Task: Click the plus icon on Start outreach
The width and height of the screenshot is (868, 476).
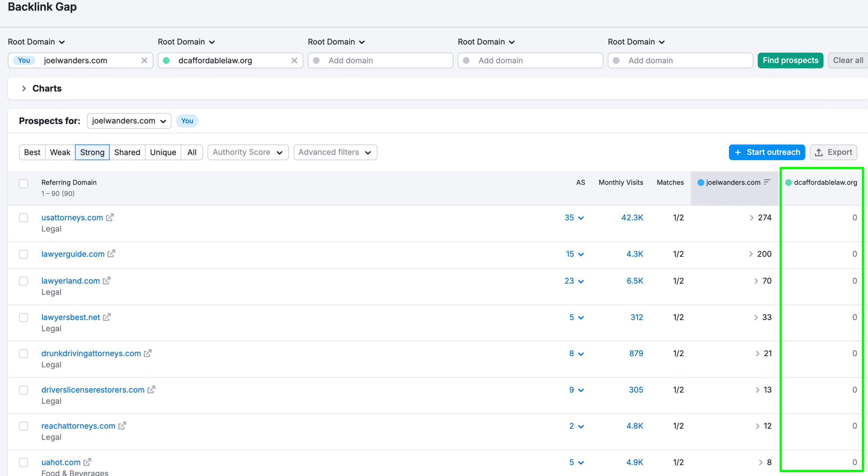Action: coord(738,152)
